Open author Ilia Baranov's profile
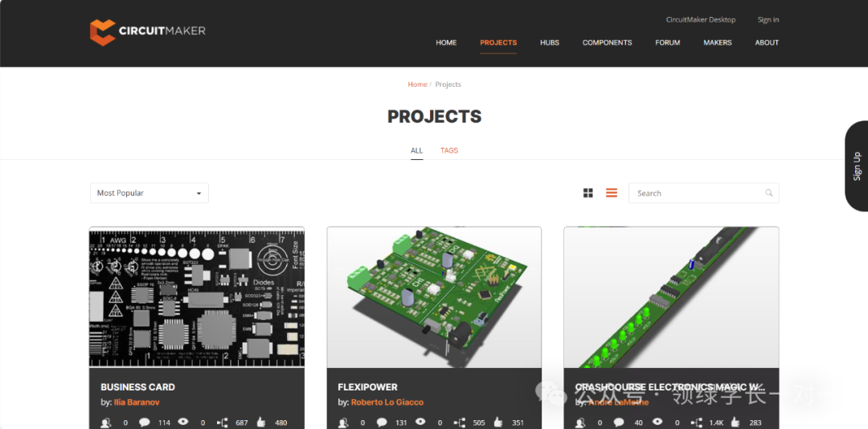 tap(137, 402)
